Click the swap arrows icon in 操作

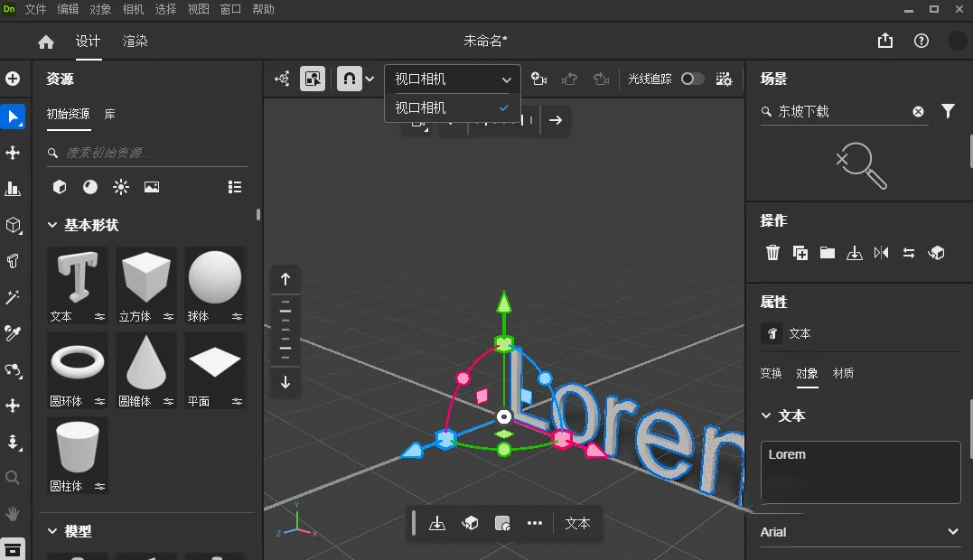pos(909,252)
